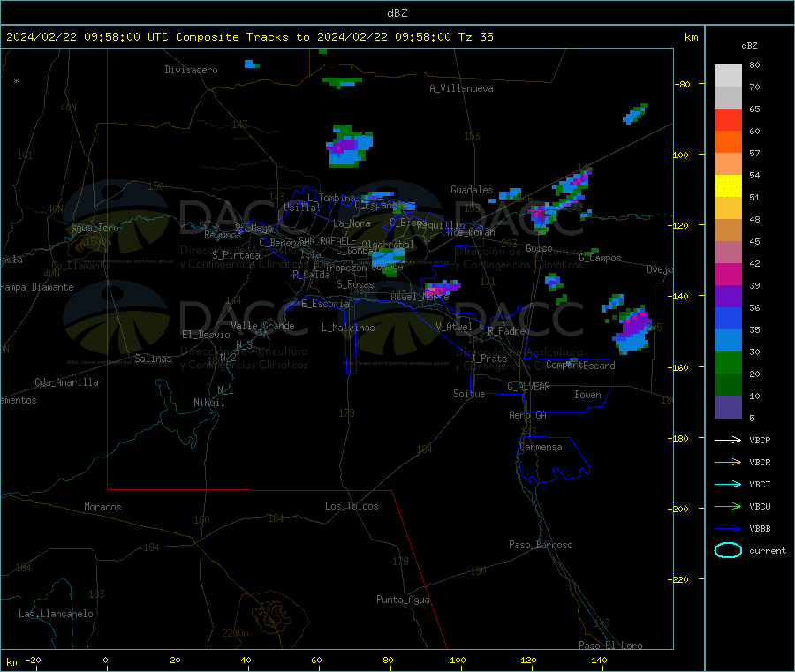Viewport: 795px width, 672px height.
Task: Click the cyan VBCT arrow legend icon
Action: pyautogui.click(x=728, y=484)
